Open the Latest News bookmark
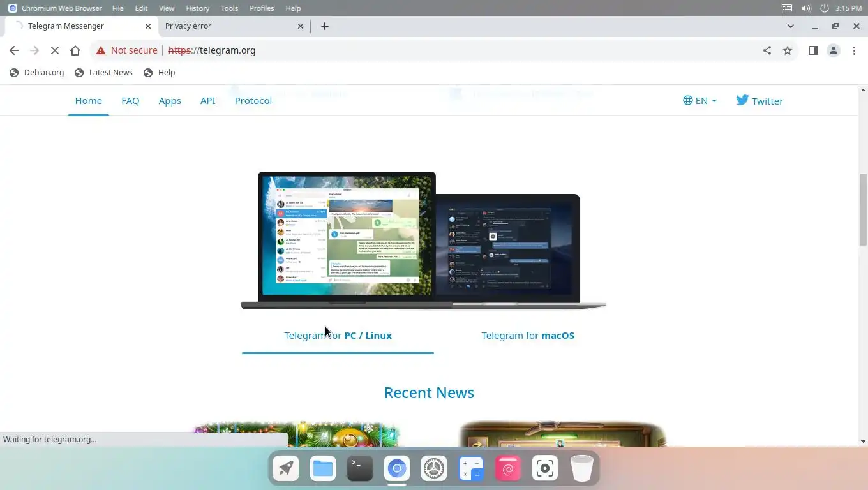Image resolution: width=868 pixels, height=490 pixels. pos(103,73)
